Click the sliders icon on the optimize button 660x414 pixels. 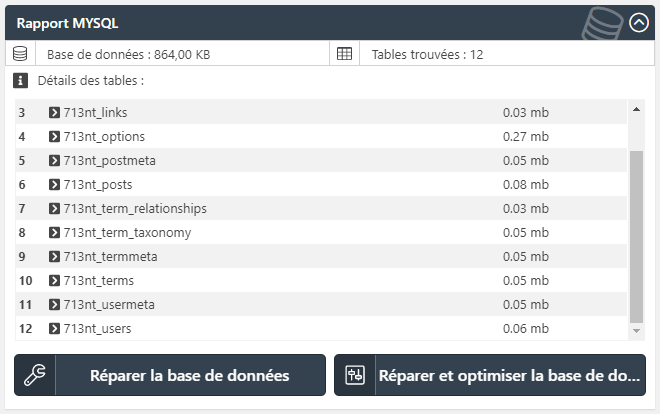355,375
